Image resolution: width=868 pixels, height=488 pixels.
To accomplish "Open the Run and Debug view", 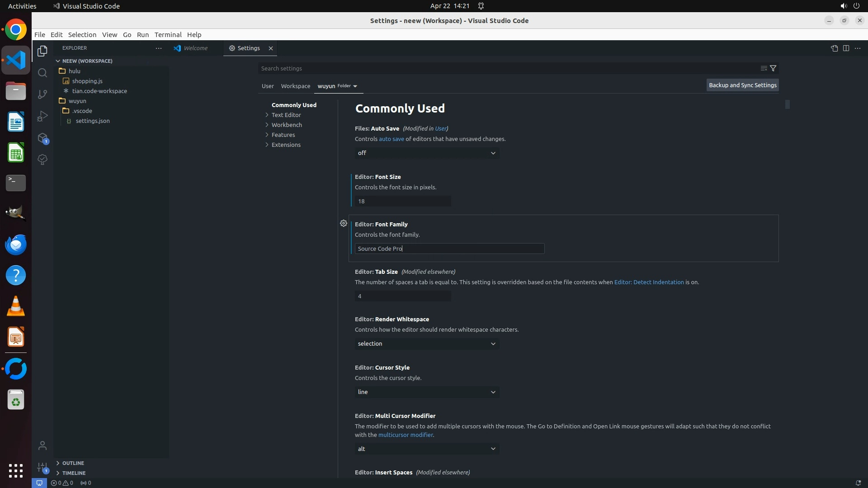I will (x=42, y=116).
